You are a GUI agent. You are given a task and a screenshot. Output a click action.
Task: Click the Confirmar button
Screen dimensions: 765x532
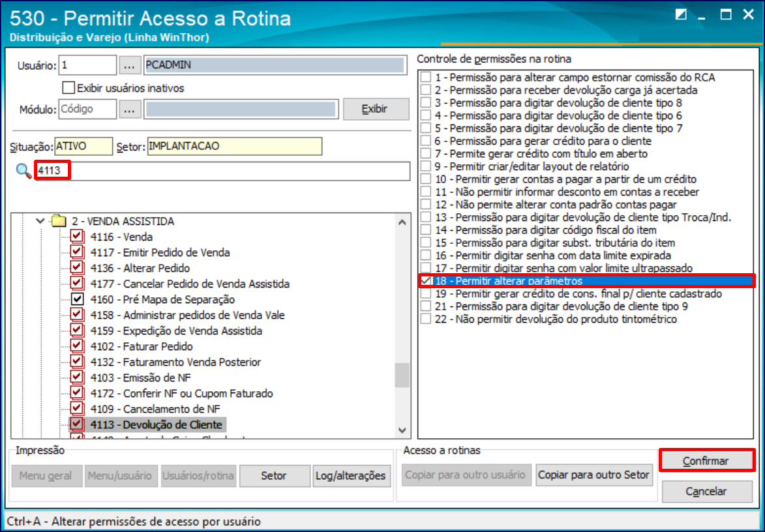706,461
